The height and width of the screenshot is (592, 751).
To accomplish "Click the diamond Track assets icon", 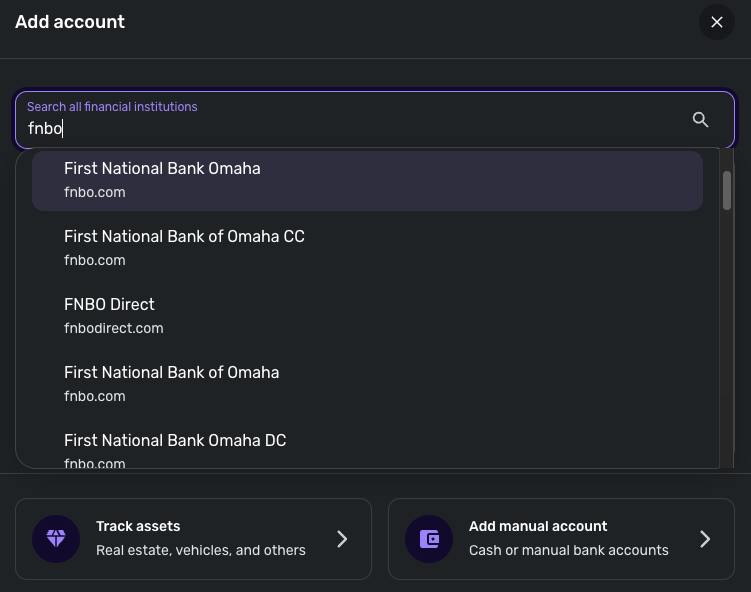I will coord(56,539).
